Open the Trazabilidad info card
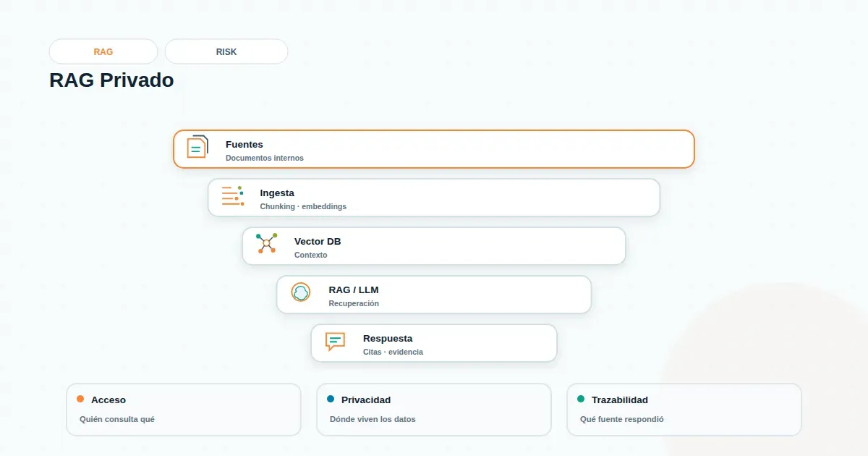Viewport: 868px width, 456px height. [684, 410]
